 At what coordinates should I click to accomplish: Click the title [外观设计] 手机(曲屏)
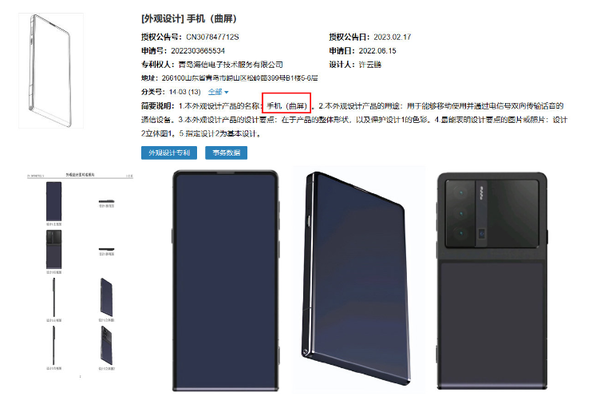click(x=189, y=18)
